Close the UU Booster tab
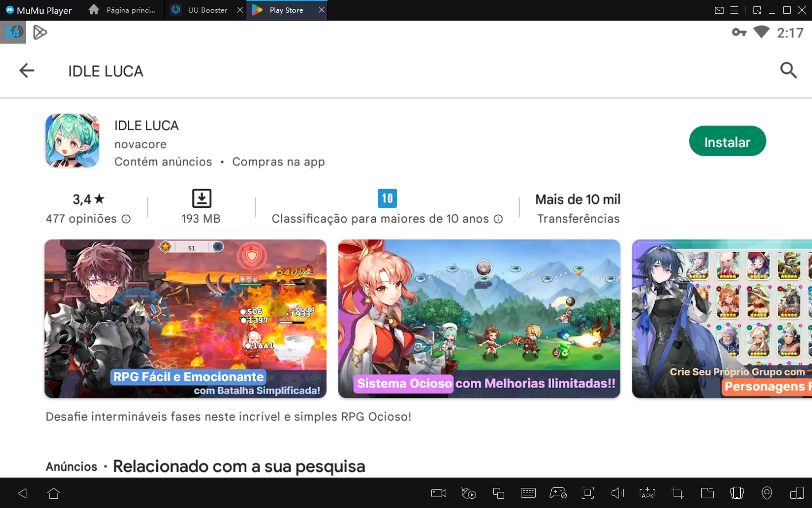Screen dimensions: 812x508 [x=240, y=10]
